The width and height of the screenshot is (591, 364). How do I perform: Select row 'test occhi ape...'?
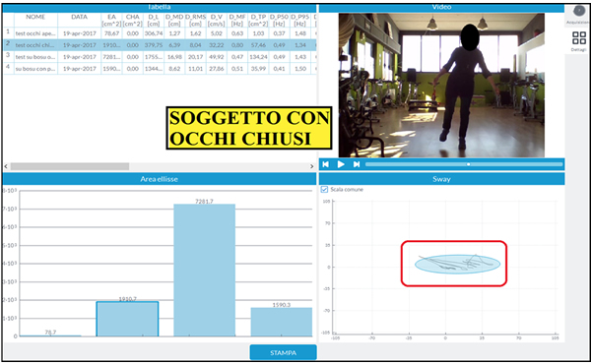point(160,33)
